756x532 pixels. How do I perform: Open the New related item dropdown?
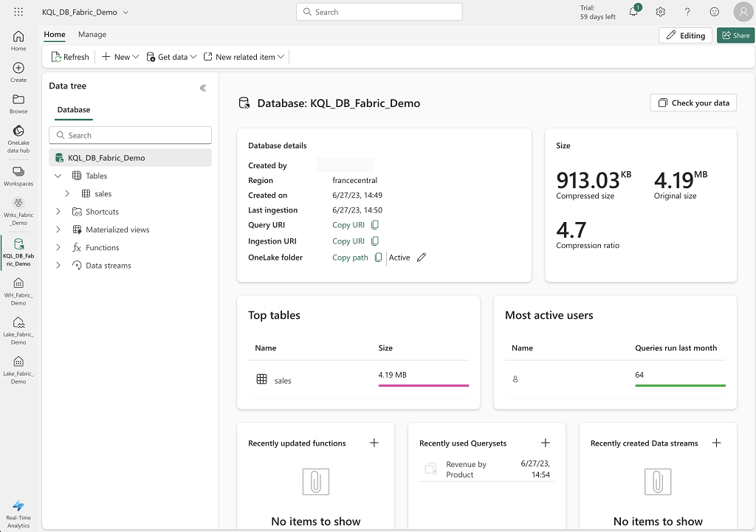244,57
